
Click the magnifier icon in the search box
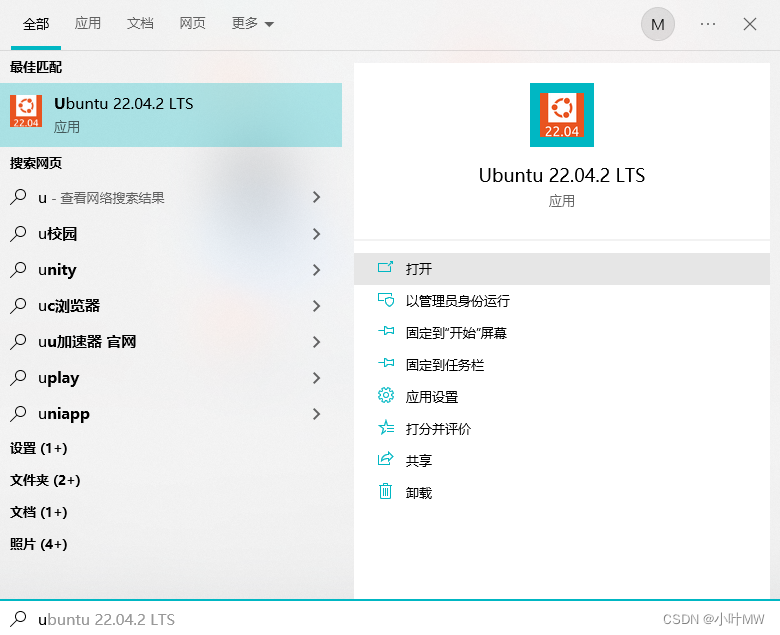(18, 619)
